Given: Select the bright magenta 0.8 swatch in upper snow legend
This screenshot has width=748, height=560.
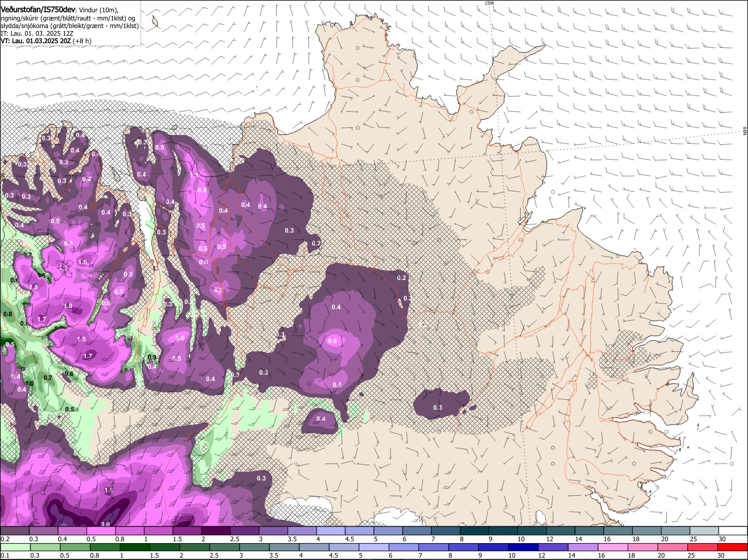Looking at the screenshot, I should 130,530.
